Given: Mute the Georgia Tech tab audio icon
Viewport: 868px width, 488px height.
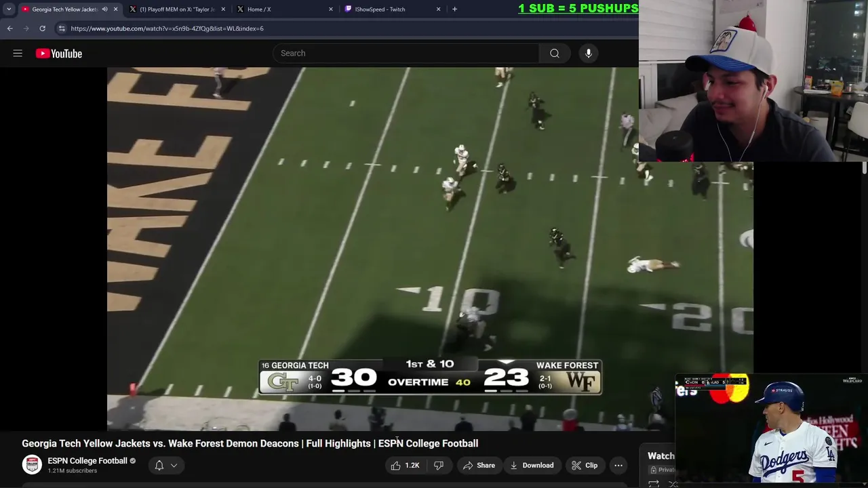Looking at the screenshot, I should [x=104, y=9].
